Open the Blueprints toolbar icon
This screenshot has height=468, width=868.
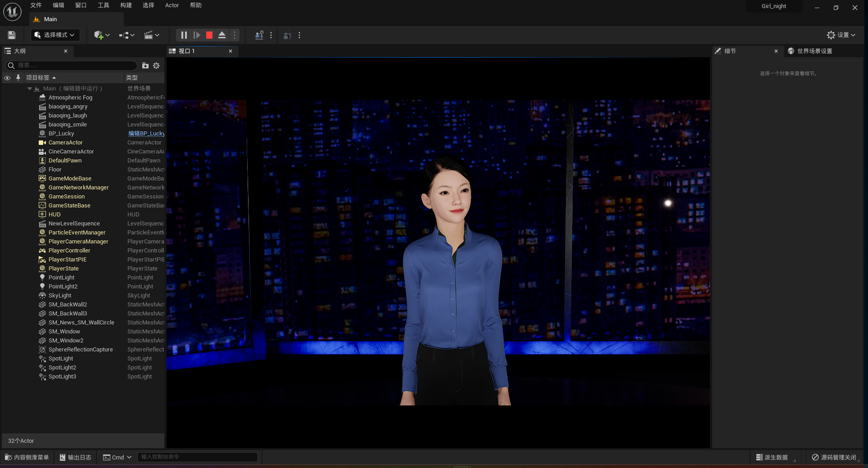click(x=127, y=35)
